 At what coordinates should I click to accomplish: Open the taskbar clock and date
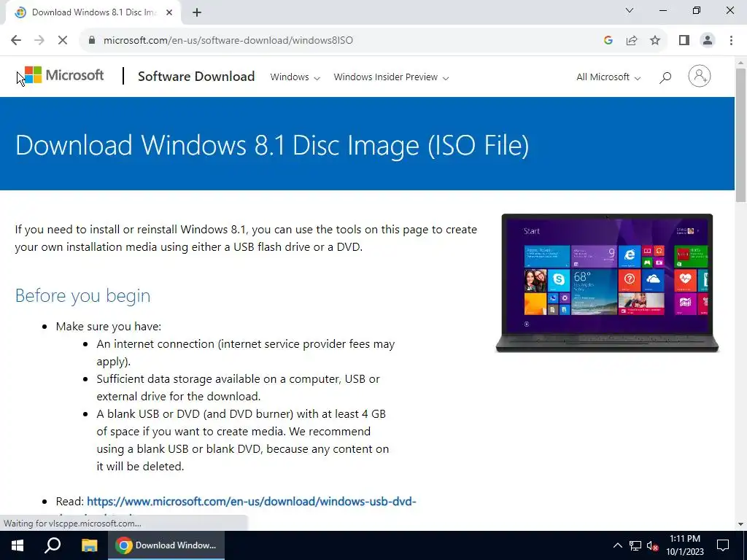[684, 545]
